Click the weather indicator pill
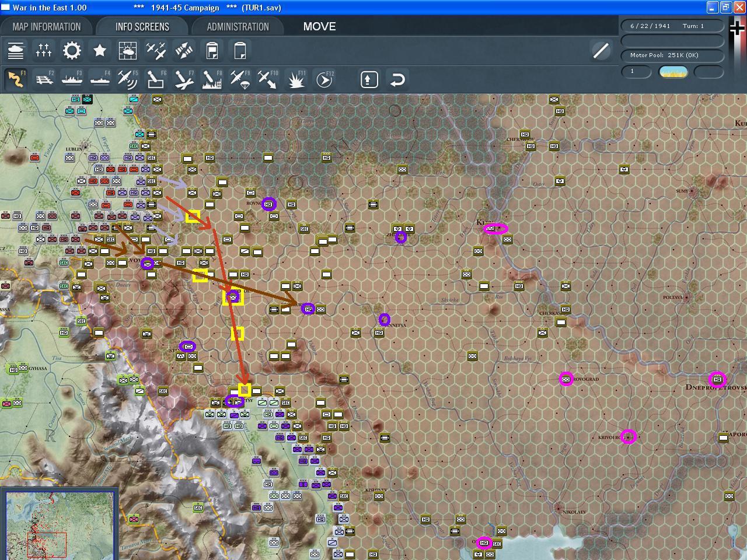The width and height of the screenshot is (747, 560). coord(673,72)
